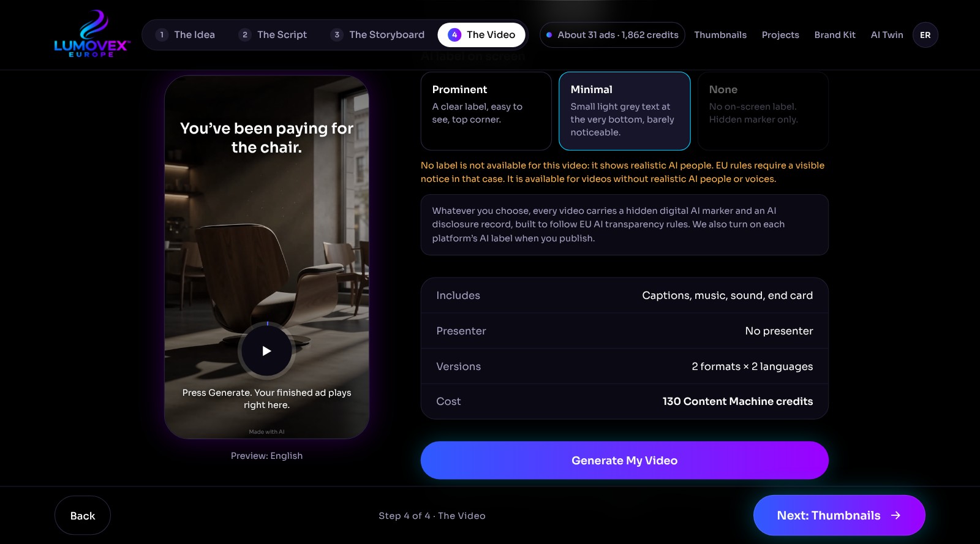Click the Preview: English label

click(x=266, y=456)
